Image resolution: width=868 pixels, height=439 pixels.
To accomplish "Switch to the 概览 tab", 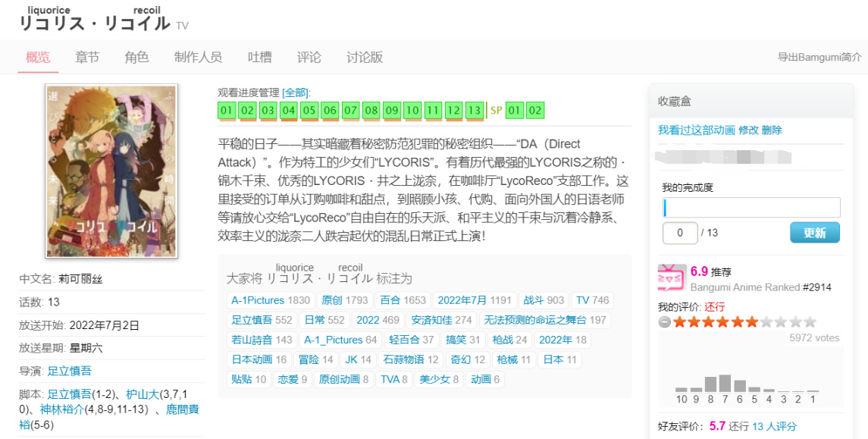I will 38,57.
